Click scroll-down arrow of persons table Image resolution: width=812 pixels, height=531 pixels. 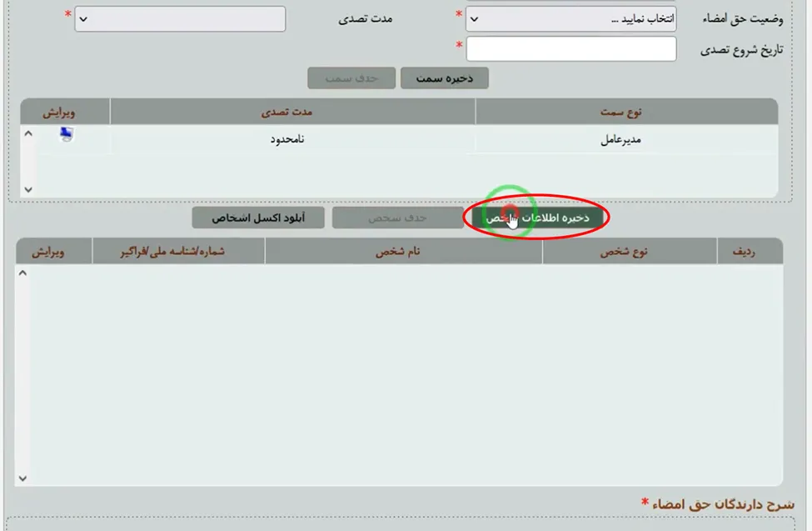(x=22, y=478)
